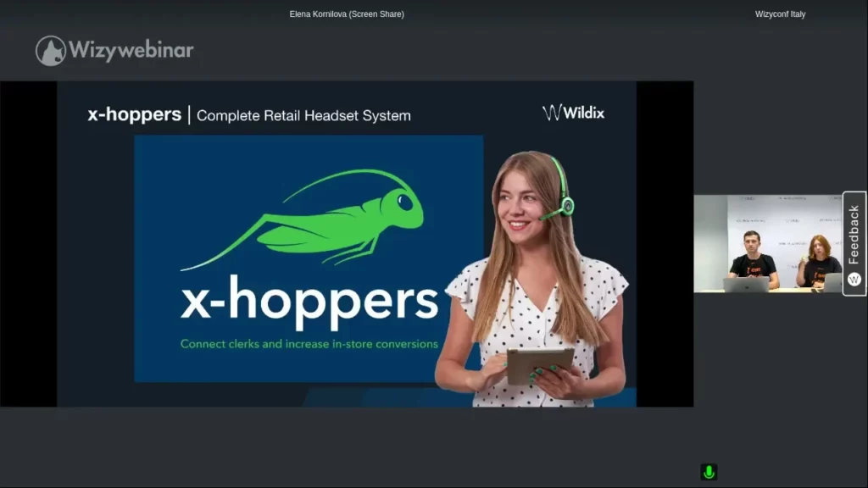This screenshot has height=488, width=868.
Task: Click the Wizywebinar cat logo icon
Action: 51,51
